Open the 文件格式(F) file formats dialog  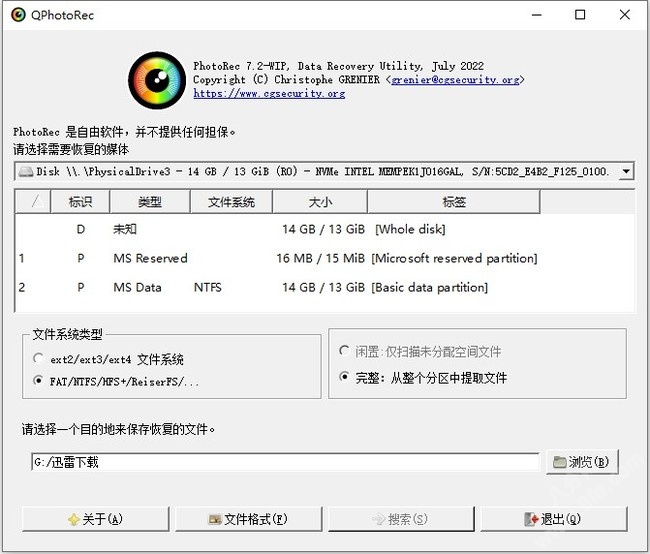249,519
